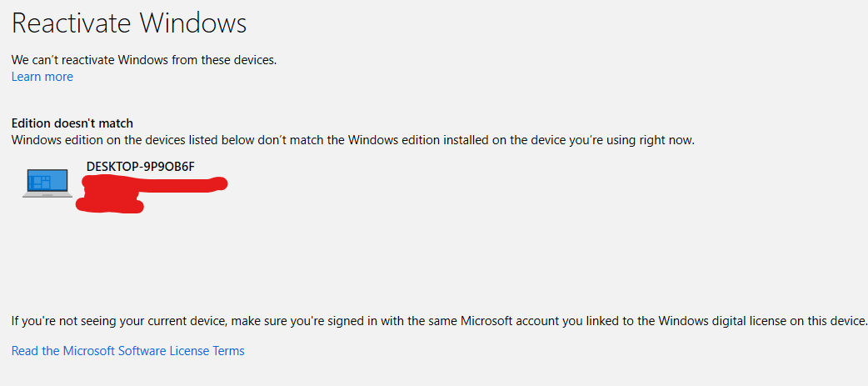Click the "We can't reactivate Windows" message
The width and height of the screenshot is (868, 386).
point(143,60)
